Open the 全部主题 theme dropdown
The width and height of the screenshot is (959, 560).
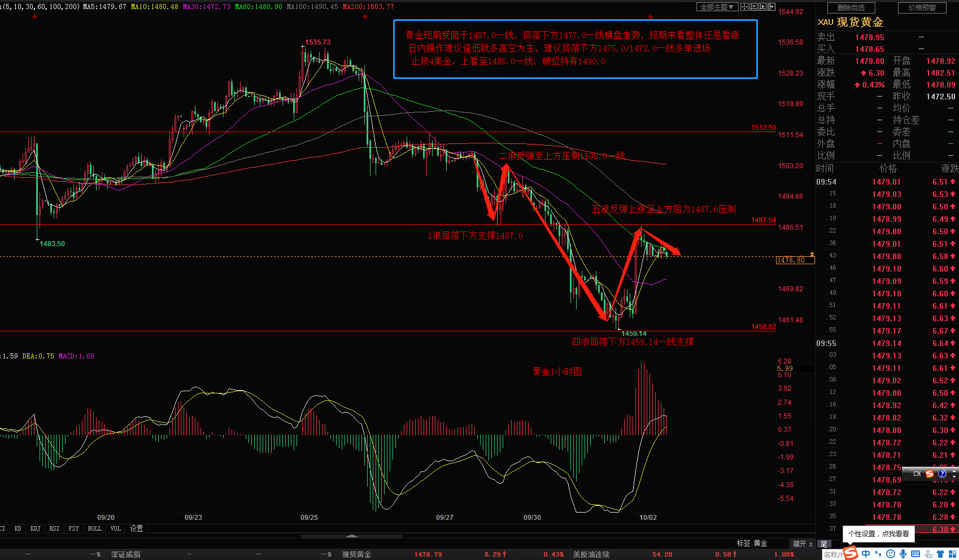click(717, 7)
